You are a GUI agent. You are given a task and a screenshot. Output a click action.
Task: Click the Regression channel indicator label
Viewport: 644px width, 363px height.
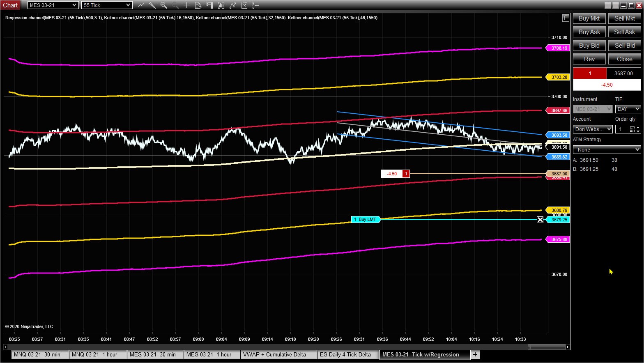[54, 18]
